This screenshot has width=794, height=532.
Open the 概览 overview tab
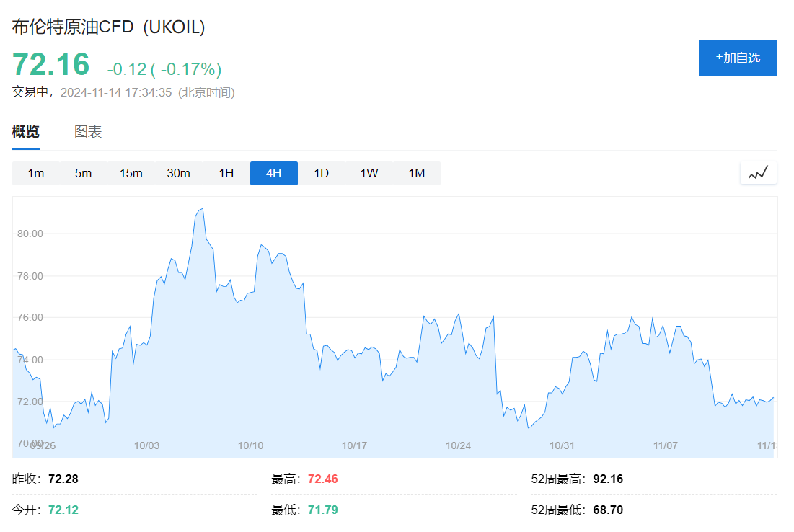tap(26, 132)
